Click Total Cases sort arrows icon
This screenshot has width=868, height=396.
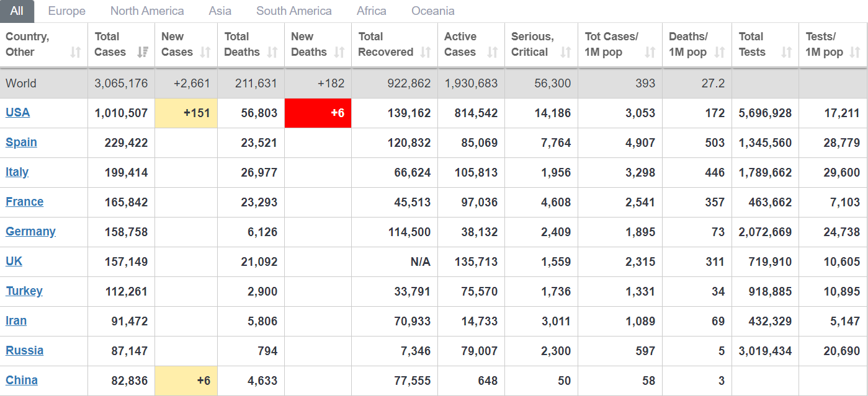coord(143,52)
